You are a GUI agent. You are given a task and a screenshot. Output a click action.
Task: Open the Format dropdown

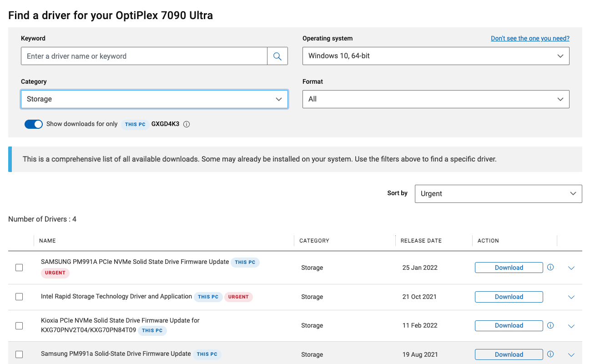(x=435, y=99)
